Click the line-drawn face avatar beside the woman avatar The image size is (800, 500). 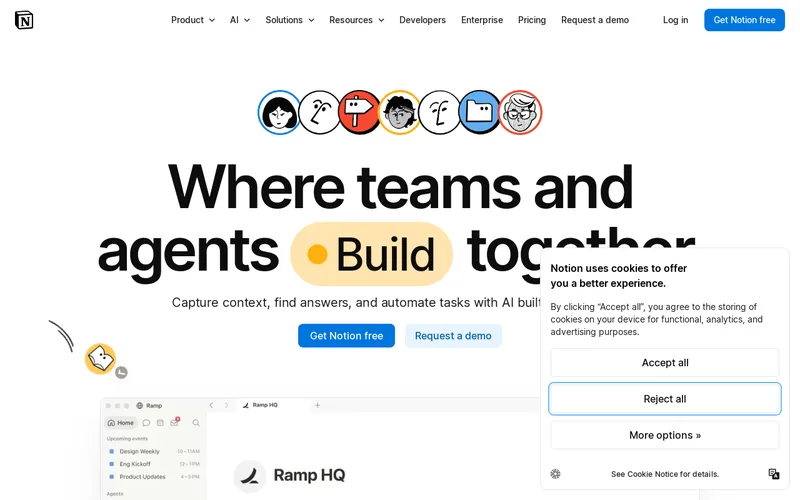(319, 112)
